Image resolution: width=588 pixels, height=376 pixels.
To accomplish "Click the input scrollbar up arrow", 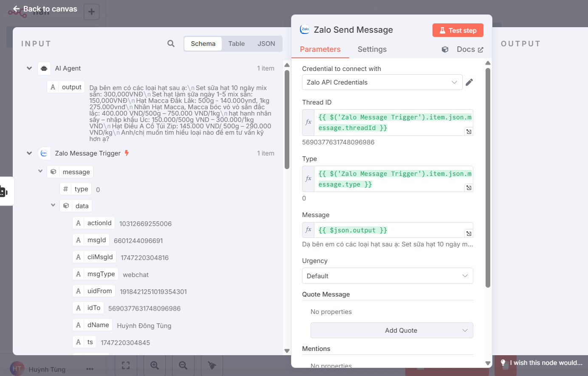I will (287, 65).
